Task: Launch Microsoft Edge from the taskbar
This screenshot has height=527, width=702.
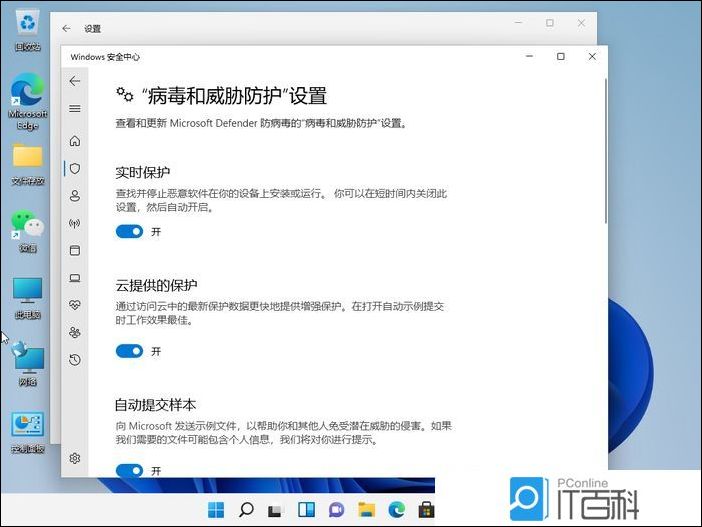Action: point(397,510)
